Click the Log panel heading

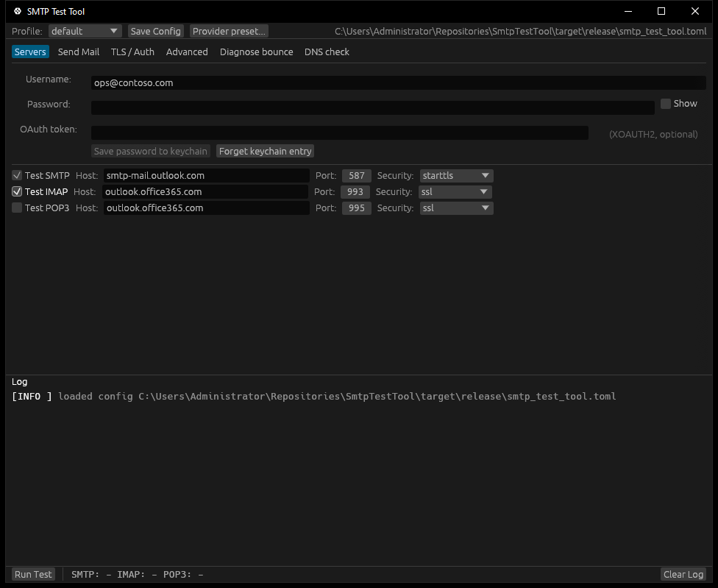coord(19,381)
